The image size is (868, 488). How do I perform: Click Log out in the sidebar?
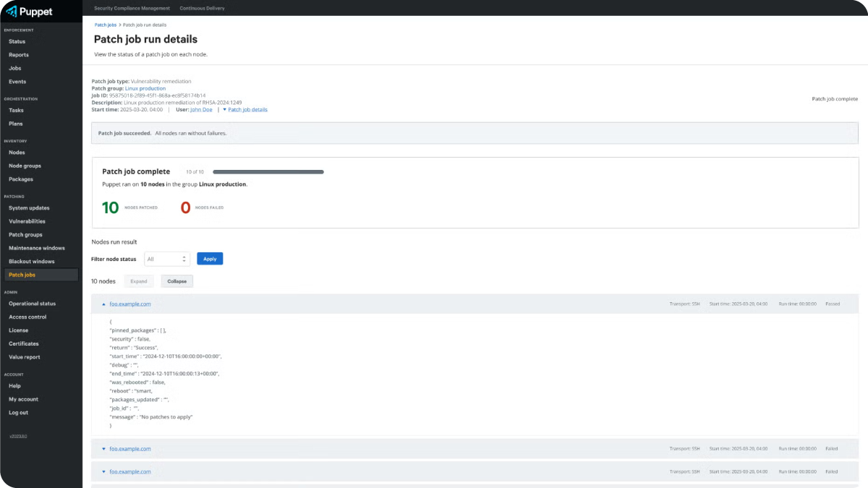click(x=18, y=412)
